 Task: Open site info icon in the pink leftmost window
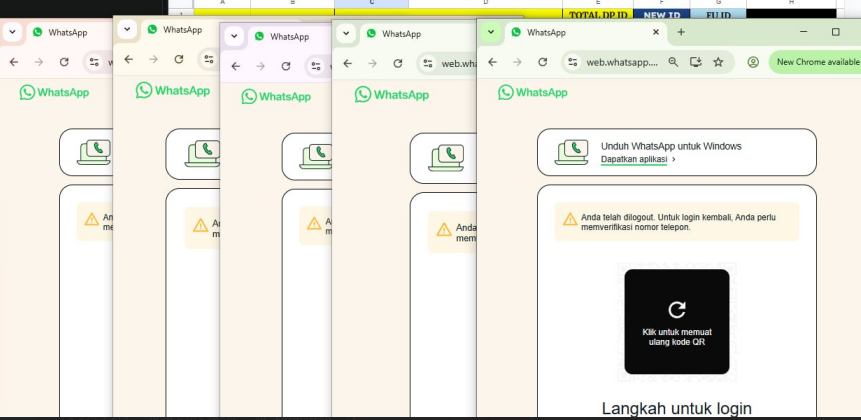point(94,62)
